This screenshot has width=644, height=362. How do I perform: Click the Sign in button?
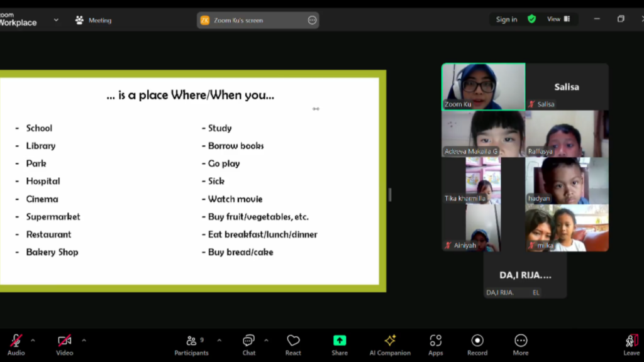click(x=506, y=19)
